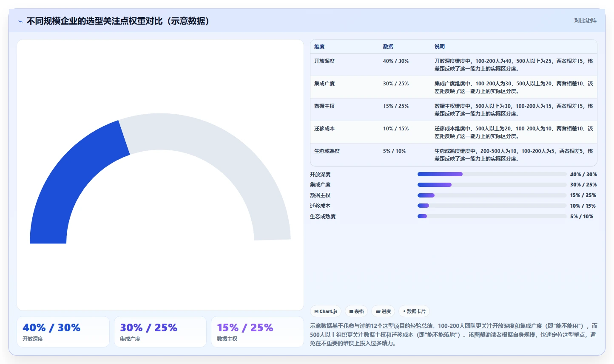Click 15% / 25% value beside the progress bar
This screenshot has height=364, width=614.
click(x=583, y=195)
